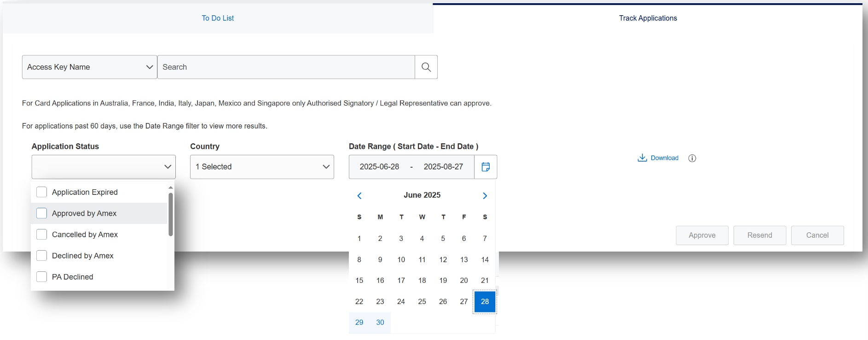Image resolution: width=868 pixels, height=340 pixels.
Task: Tick the Approved by Amex checkbox
Action: click(41, 213)
